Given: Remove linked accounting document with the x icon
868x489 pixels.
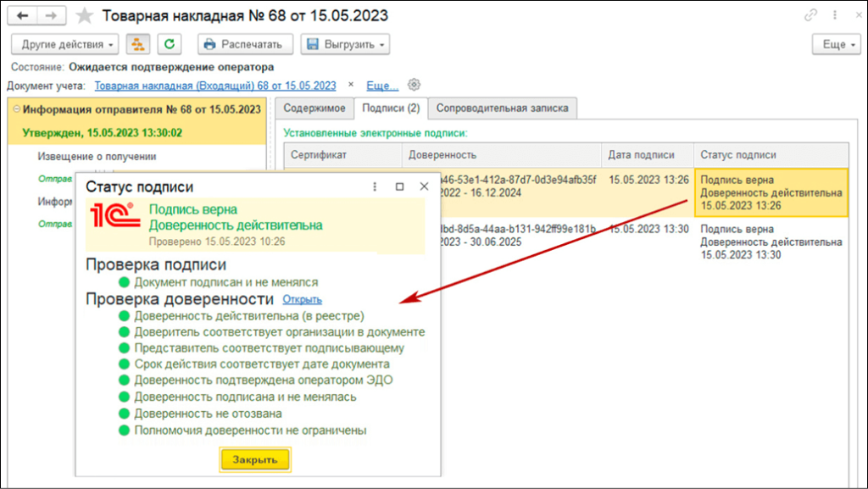Looking at the screenshot, I should pos(351,85).
